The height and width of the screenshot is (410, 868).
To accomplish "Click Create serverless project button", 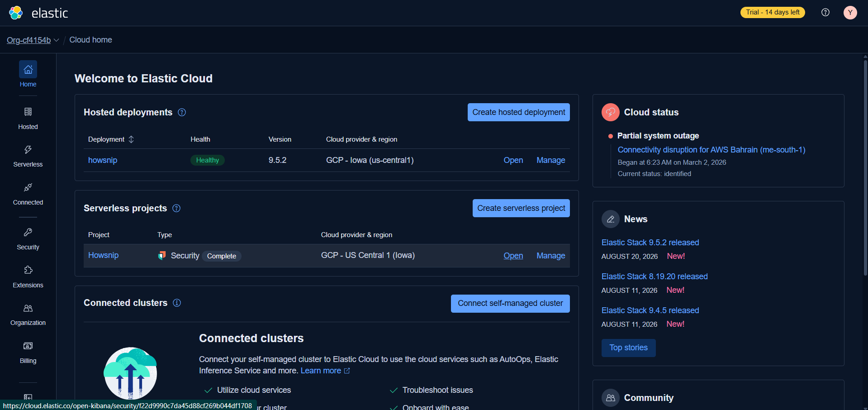I will (x=521, y=208).
